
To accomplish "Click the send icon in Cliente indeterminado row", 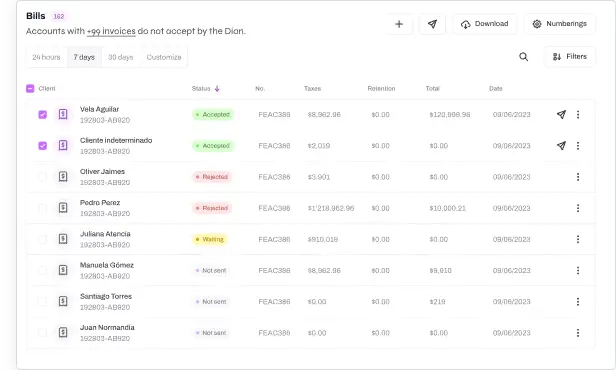I will pos(561,146).
